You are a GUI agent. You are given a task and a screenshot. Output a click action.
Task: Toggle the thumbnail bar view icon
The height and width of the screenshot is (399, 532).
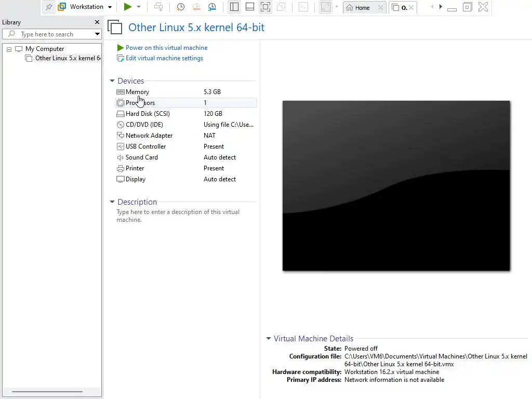(250, 7)
